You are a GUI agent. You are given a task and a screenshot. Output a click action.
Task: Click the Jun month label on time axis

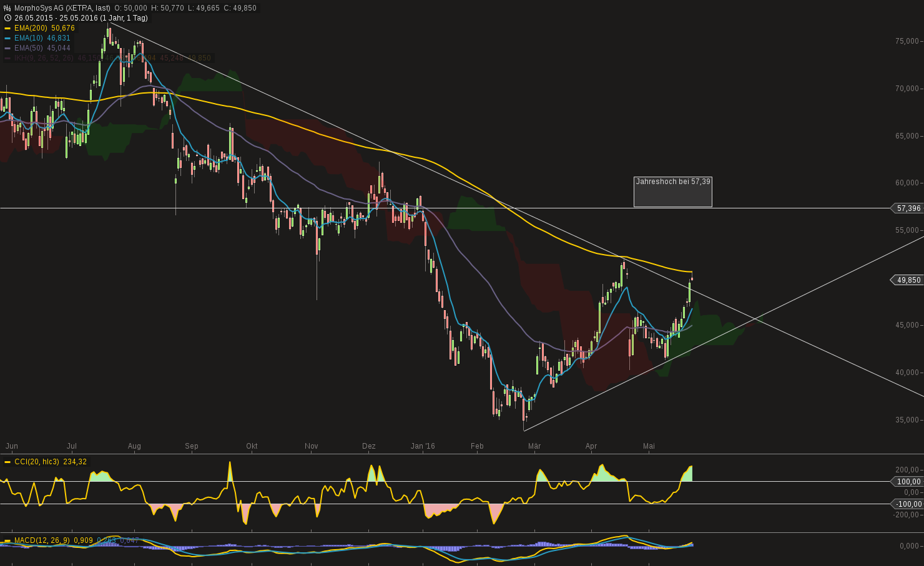point(11,446)
